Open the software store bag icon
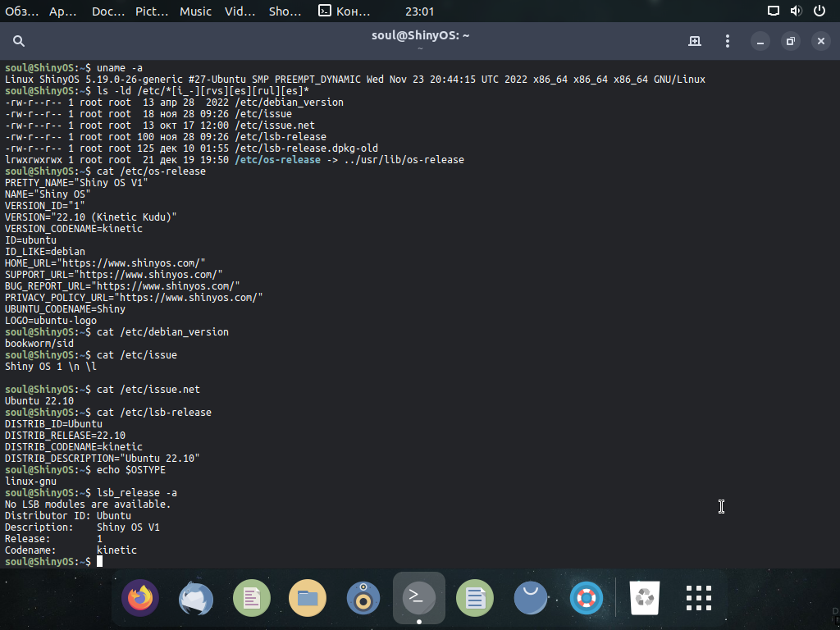Screen dimensions: 840x630 (x=531, y=598)
